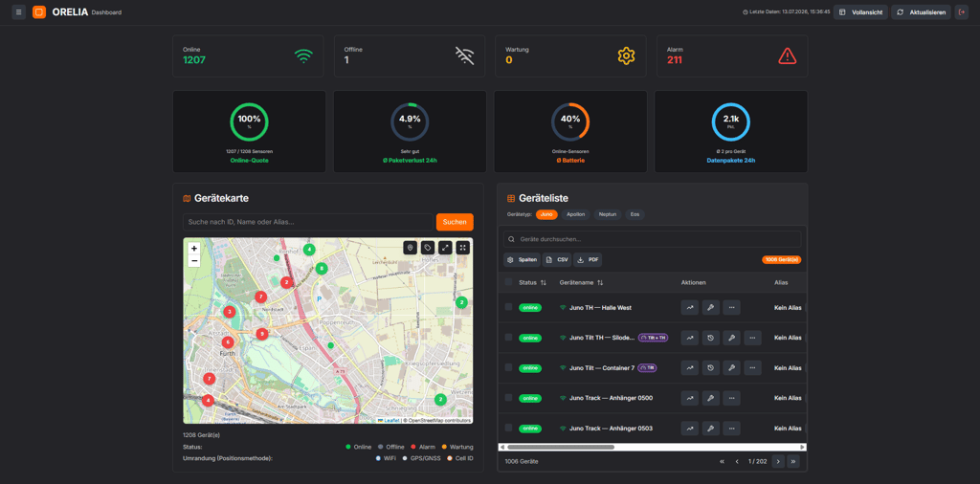This screenshot has width=980, height=484.
Task: Click the Batterie 40% ring gauge
Action: pos(570,122)
